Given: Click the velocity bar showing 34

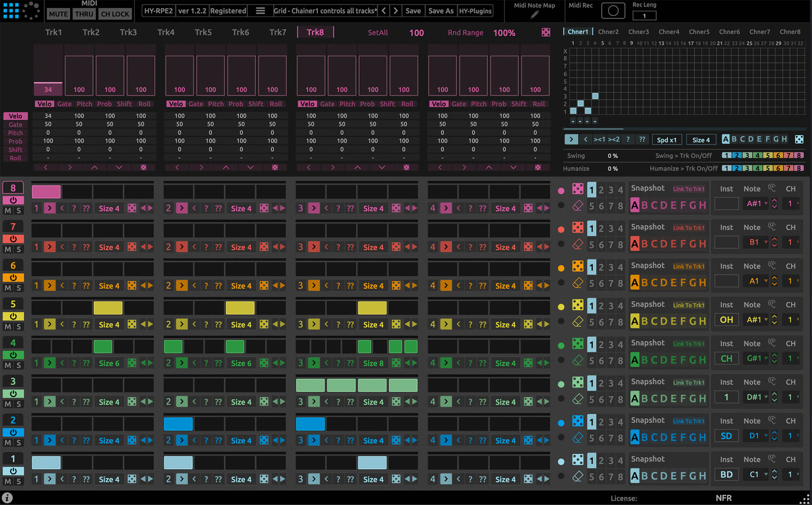Looking at the screenshot, I should coord(48,89).
